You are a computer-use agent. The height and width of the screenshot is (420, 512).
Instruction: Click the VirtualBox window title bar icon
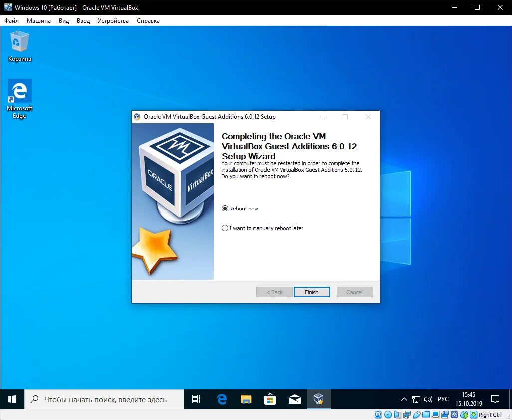point(8,7)
